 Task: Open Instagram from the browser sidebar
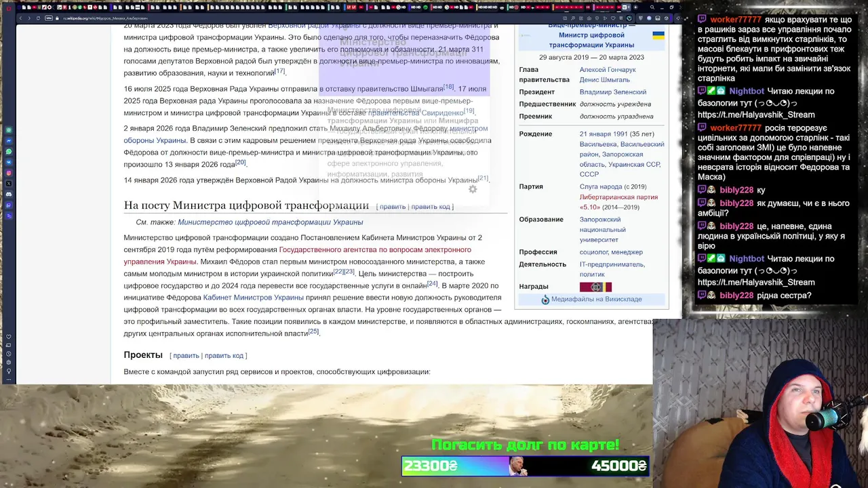pos(9,173)
